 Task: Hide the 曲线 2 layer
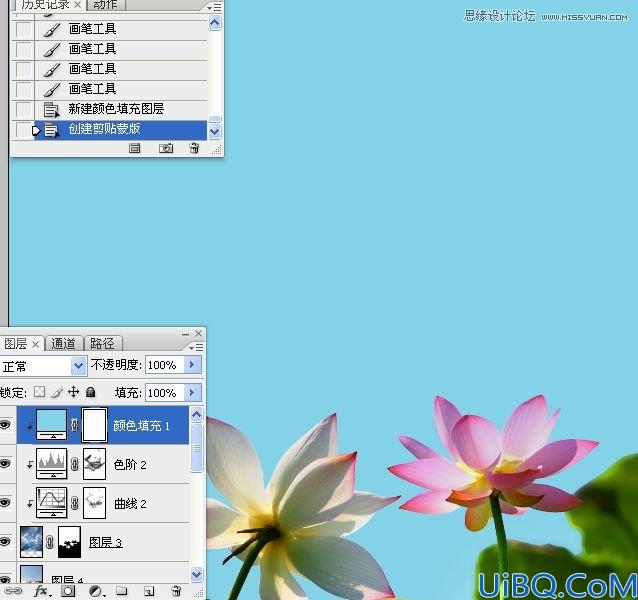pyautogui.click(x=5, y=503)
